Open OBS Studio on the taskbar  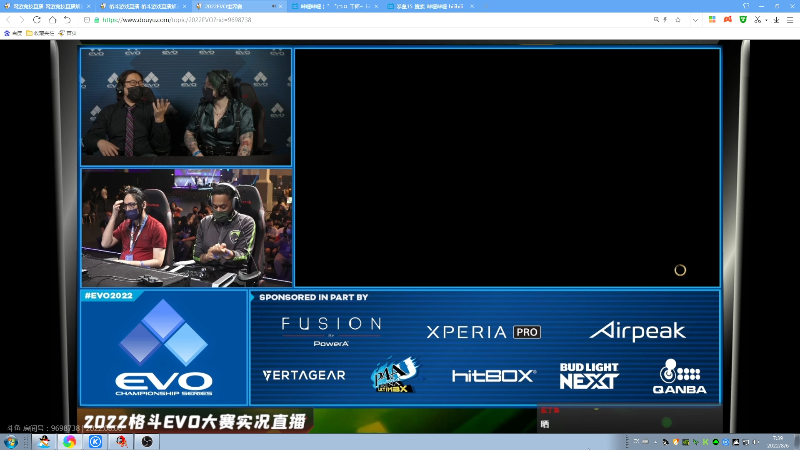(147, 442)
